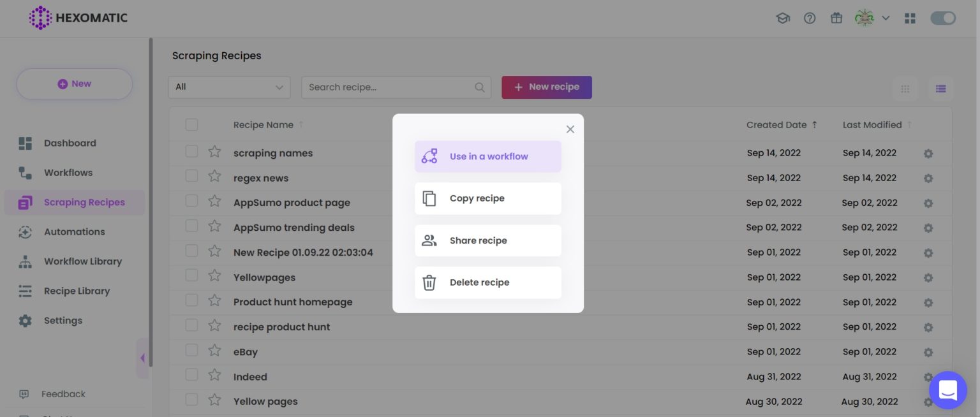The height and width of the screenshot is (417, 980).
Task: Toggle the dark mode switch in header
Action: tap(943, 18)
